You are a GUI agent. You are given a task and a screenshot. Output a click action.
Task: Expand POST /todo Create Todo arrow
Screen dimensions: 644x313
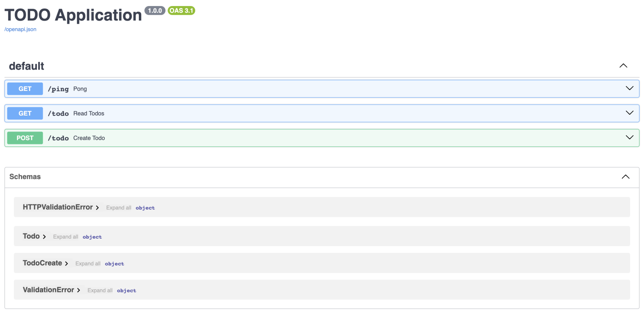[630, 138]
